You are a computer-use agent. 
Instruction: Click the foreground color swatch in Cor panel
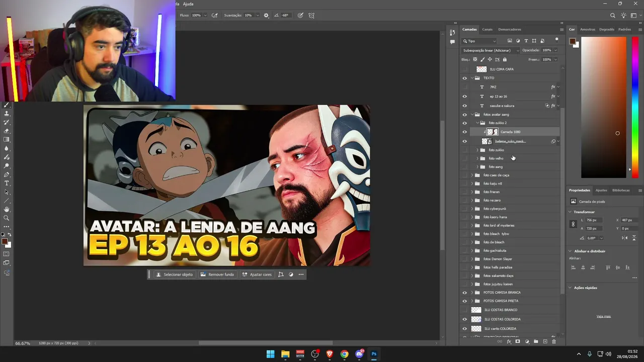pos(573,42)
